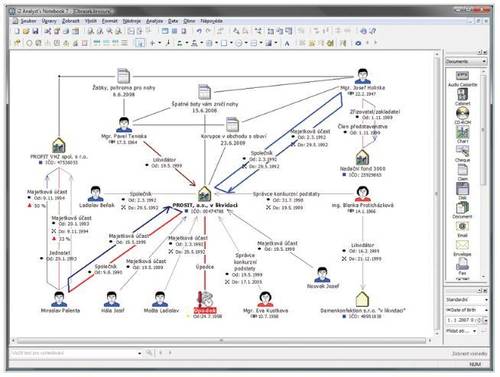Image resolution: width=500 pixels, height=377 pixels.
Task: Click the text tool A icon
Action: tap(287, 43)
